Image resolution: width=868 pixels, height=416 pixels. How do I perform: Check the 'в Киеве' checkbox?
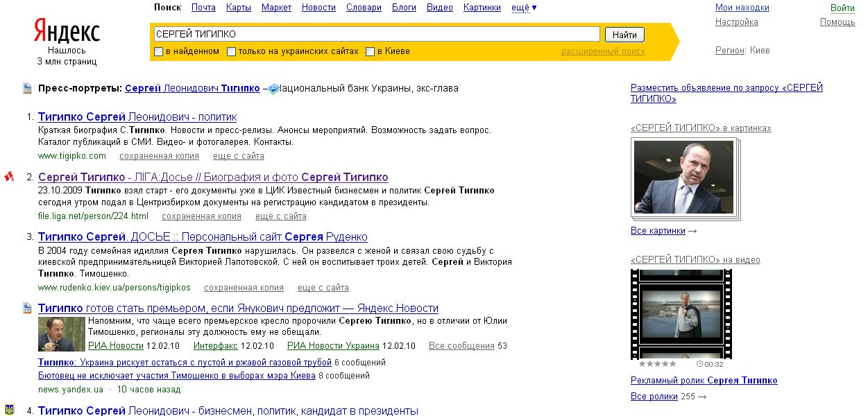371,51
